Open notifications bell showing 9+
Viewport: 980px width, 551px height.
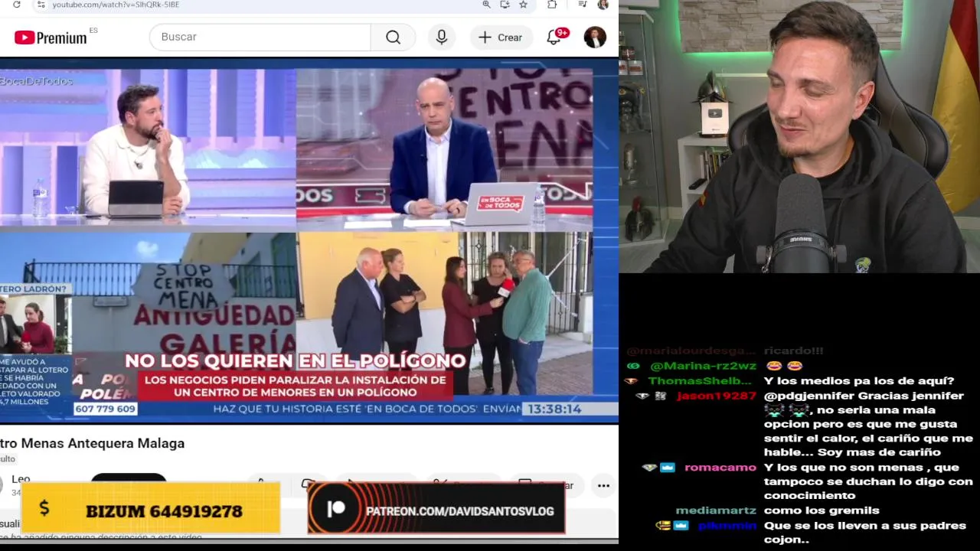pyautogui.click(x=554, y=37)
